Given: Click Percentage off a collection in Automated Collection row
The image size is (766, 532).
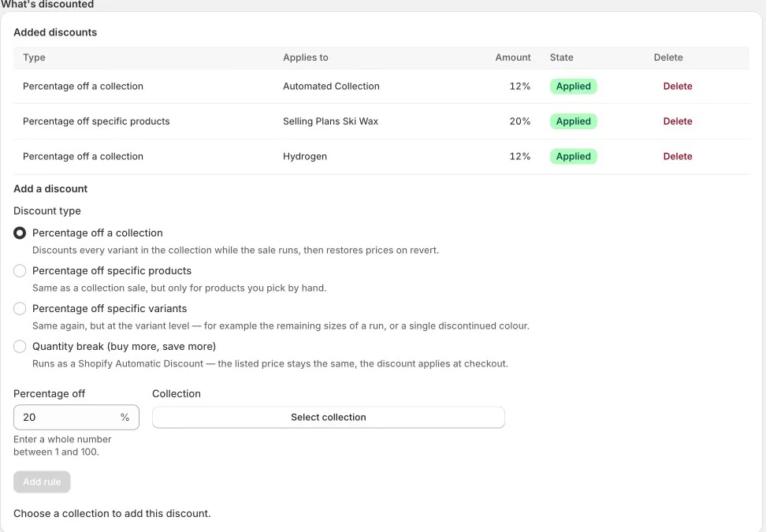Looking at the screenshot, I should point(83,86).
